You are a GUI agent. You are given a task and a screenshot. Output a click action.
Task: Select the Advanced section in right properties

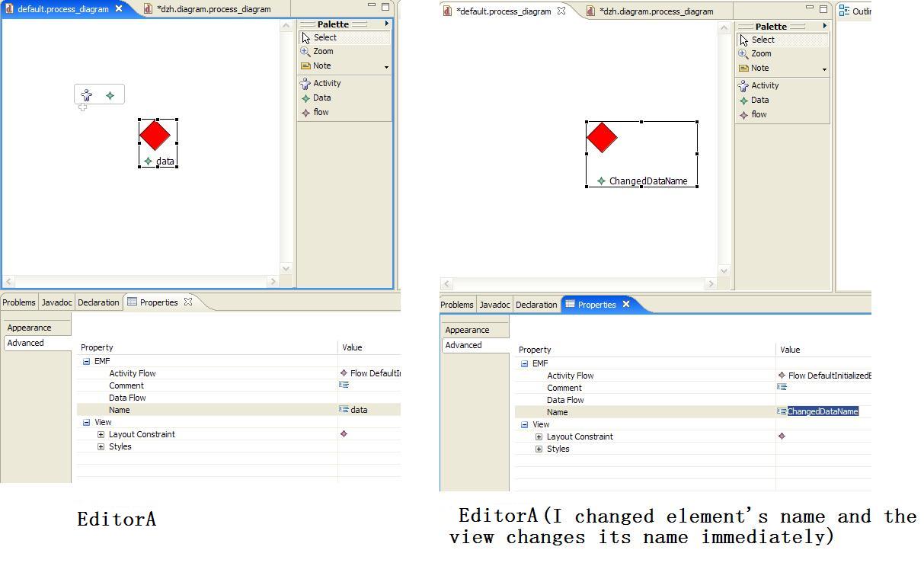coord(463,345)
